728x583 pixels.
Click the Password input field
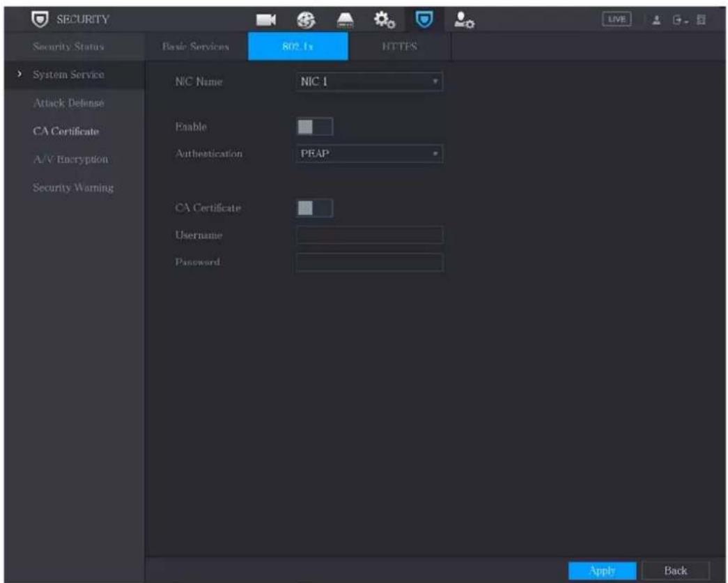pyautogui.click(x=369, y=263)
